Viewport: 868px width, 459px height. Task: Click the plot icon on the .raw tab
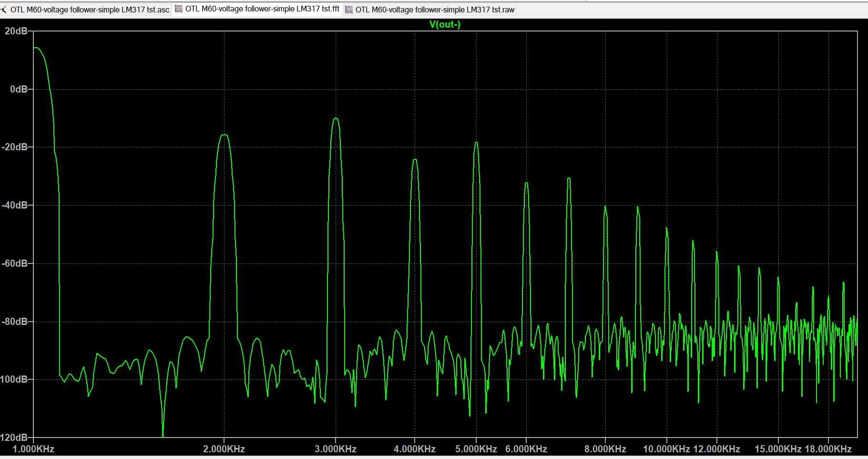pyautogui.click(x=349, y=10)
